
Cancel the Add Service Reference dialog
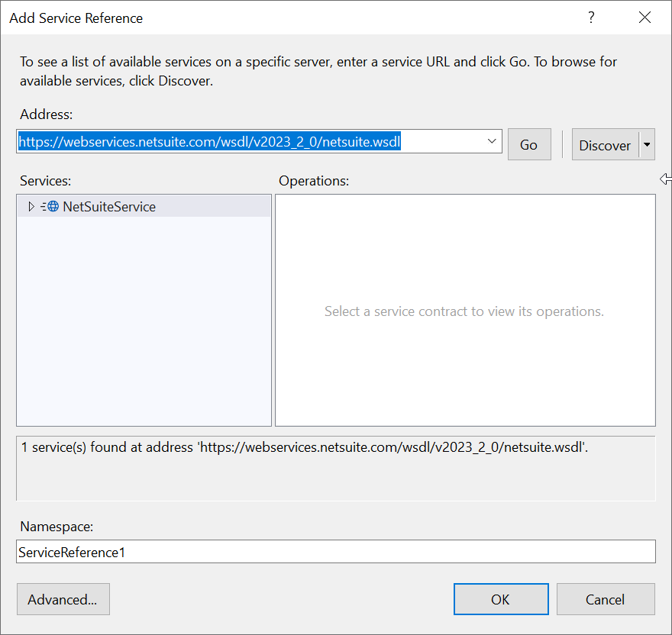(606, 599)
